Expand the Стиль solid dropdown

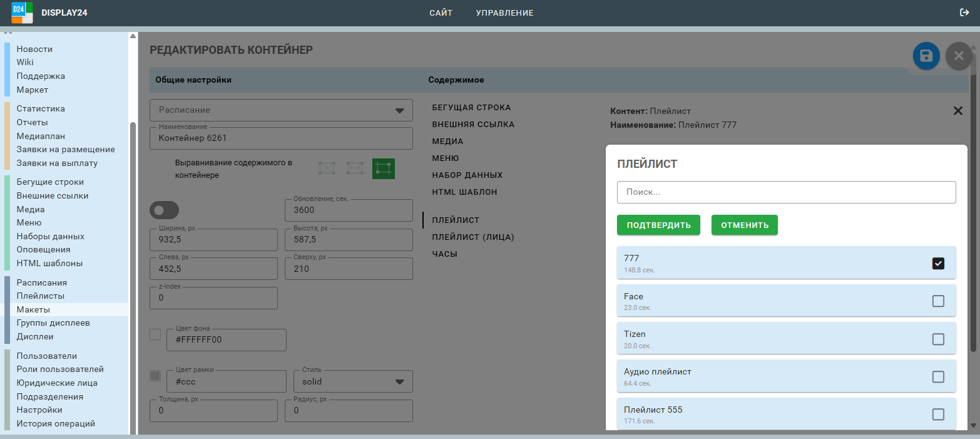point(353,381)
